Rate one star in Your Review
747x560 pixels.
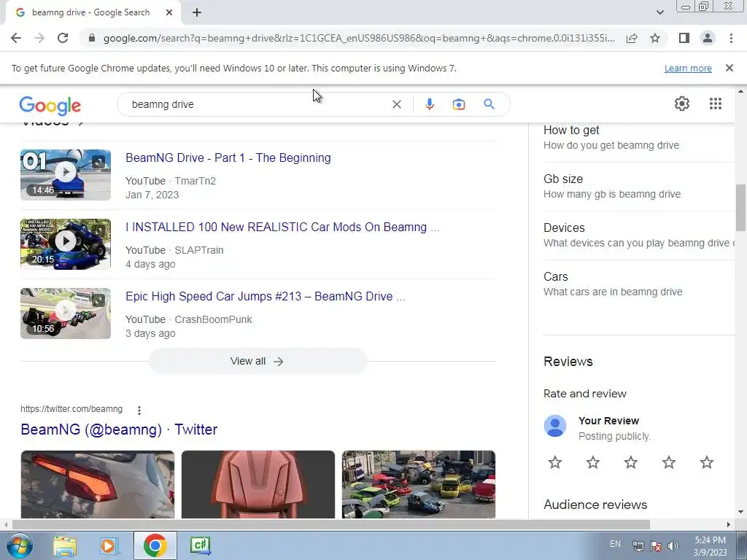555,462
